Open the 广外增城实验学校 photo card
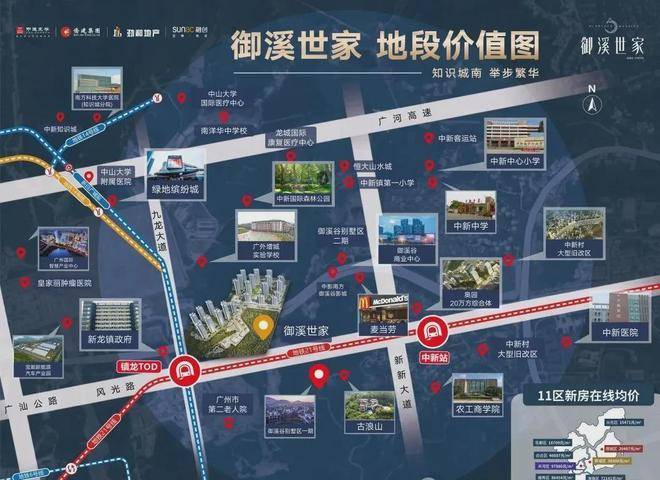Image resolution: width=660 pixels, height=480 pixels. [x=266, y=235]
